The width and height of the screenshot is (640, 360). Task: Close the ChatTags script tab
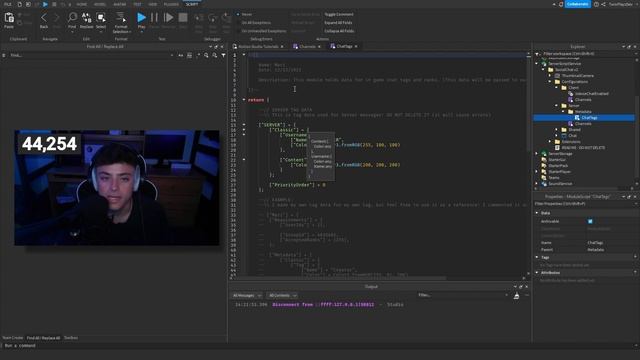[x=356, y=47]
